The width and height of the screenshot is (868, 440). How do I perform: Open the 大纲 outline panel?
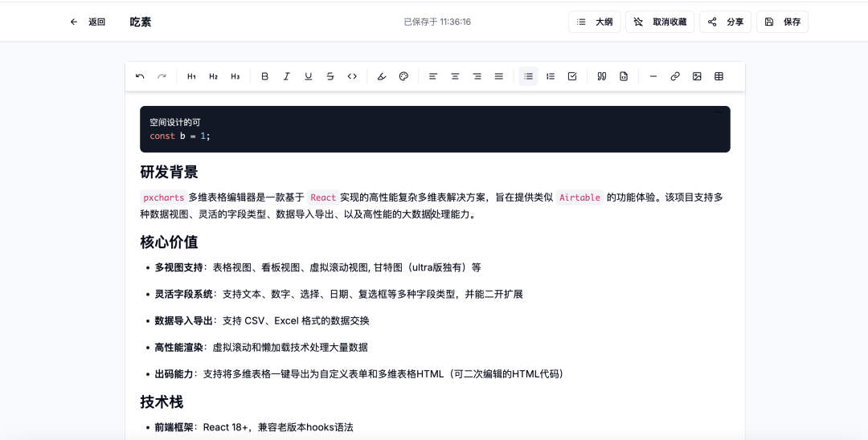pyautogui.click(x=595, y=22)
